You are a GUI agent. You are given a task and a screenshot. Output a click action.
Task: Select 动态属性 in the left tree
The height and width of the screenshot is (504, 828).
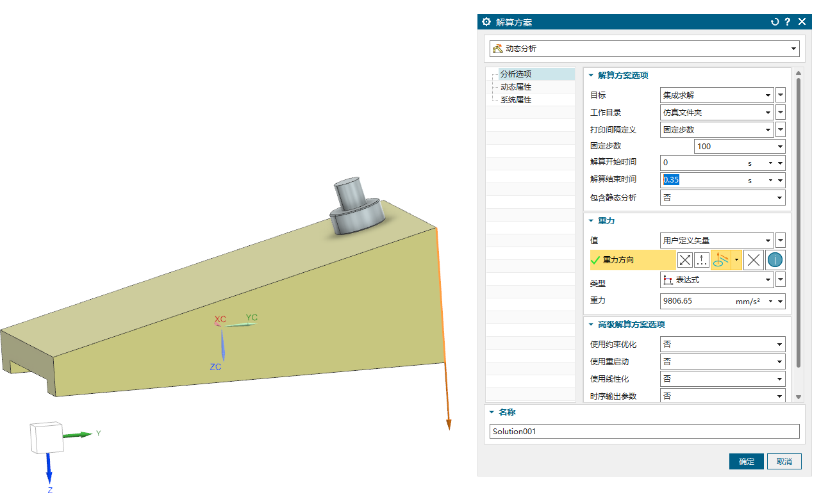click(515, 87)
